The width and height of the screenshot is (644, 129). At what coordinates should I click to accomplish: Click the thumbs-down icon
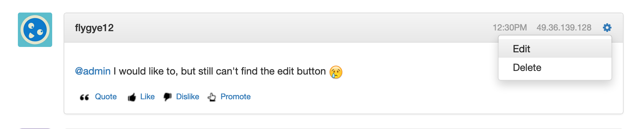[x=168, y=97]
